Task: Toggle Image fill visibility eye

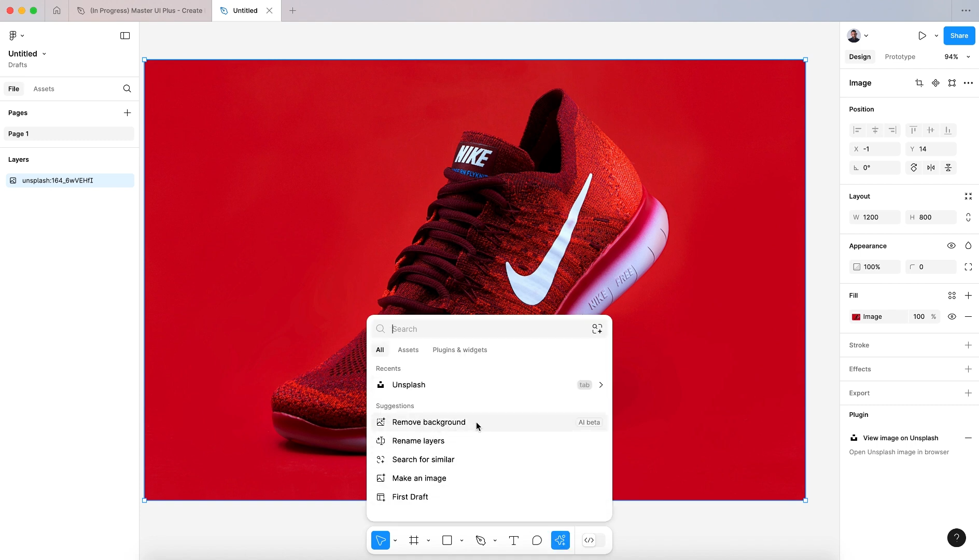Action: coord(952,317)
